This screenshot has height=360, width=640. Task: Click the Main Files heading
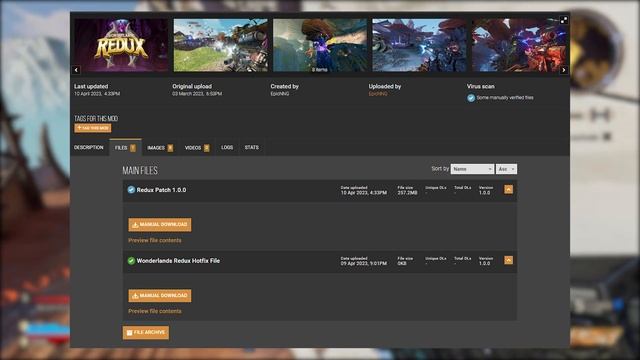click(140, 171)
